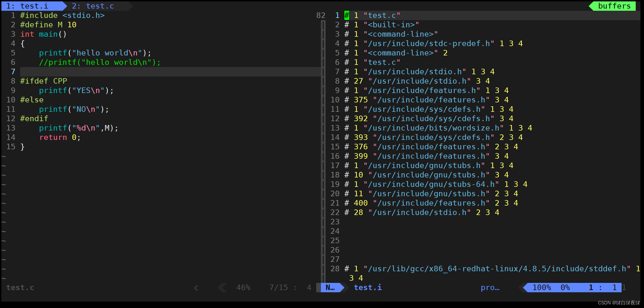Click '# 1 "/usr/include/gnu/stubs.h"' line
Image resolution: width=644 pixels, height=308 pixels.
[x=429, y=165]
